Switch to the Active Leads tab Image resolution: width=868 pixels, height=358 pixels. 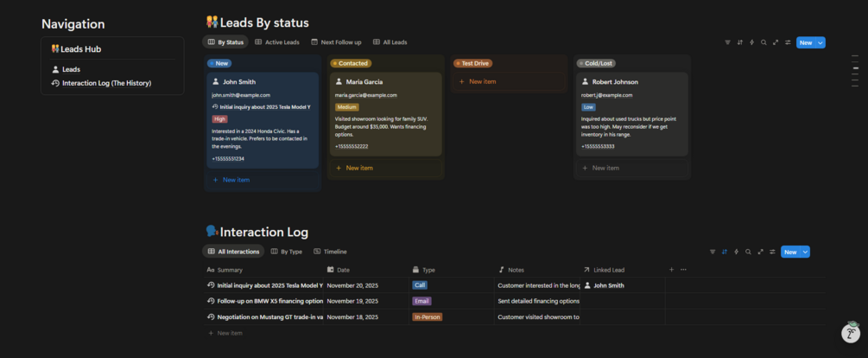(277, 42)
